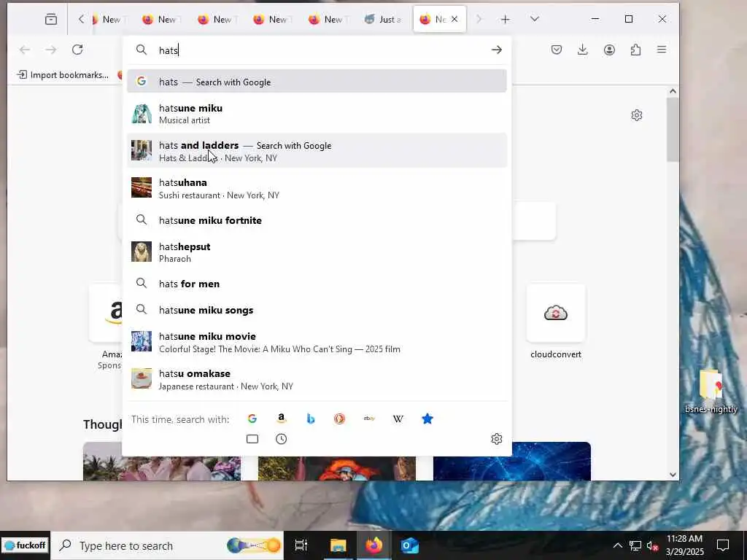747x560 pixels.
Task: Show hidden system tray icons
Action: [617, 545]
